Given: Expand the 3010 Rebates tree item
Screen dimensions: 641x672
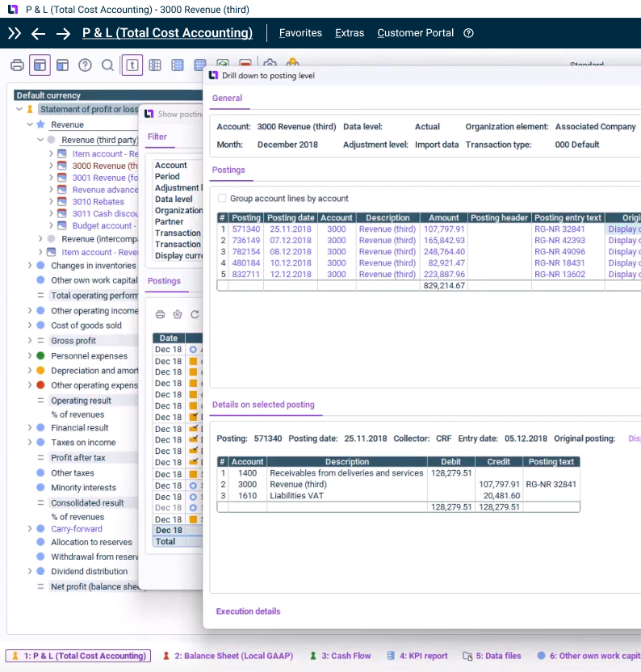Looking at the screenshot, I should pyautogui.click(x=51, y=202).
